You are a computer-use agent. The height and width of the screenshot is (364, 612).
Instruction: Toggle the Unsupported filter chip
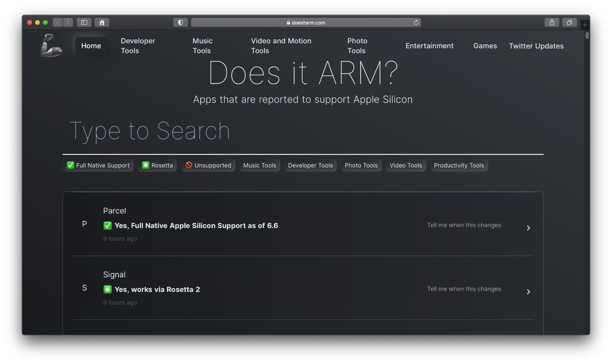tap(208, 166)
